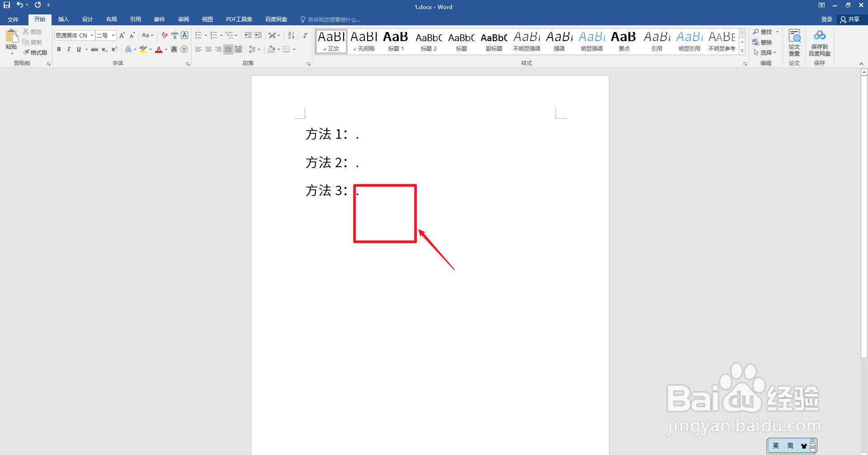
Task: Apply the 无间隔 no spacing style
Action: (363, 42)
